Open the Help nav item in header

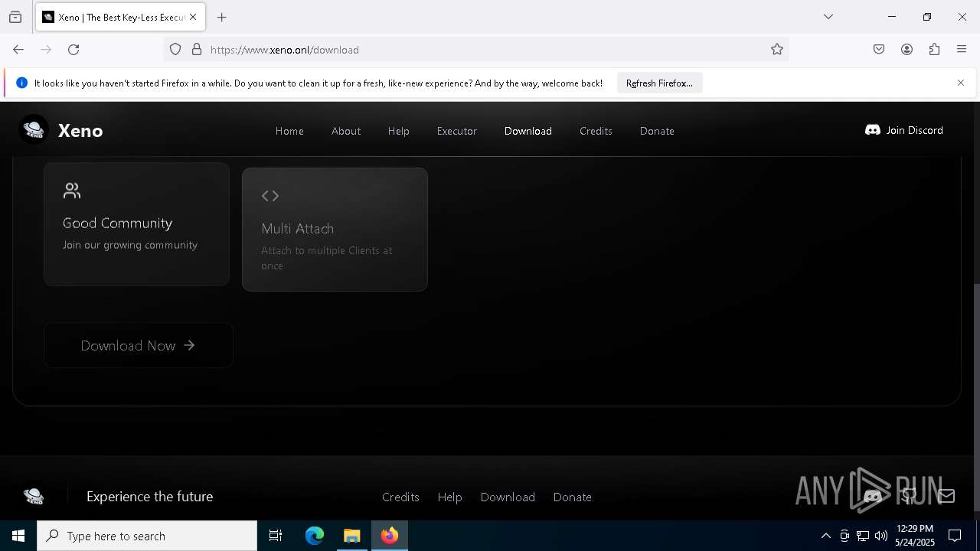pyautogui.click(x=398, y=131)
